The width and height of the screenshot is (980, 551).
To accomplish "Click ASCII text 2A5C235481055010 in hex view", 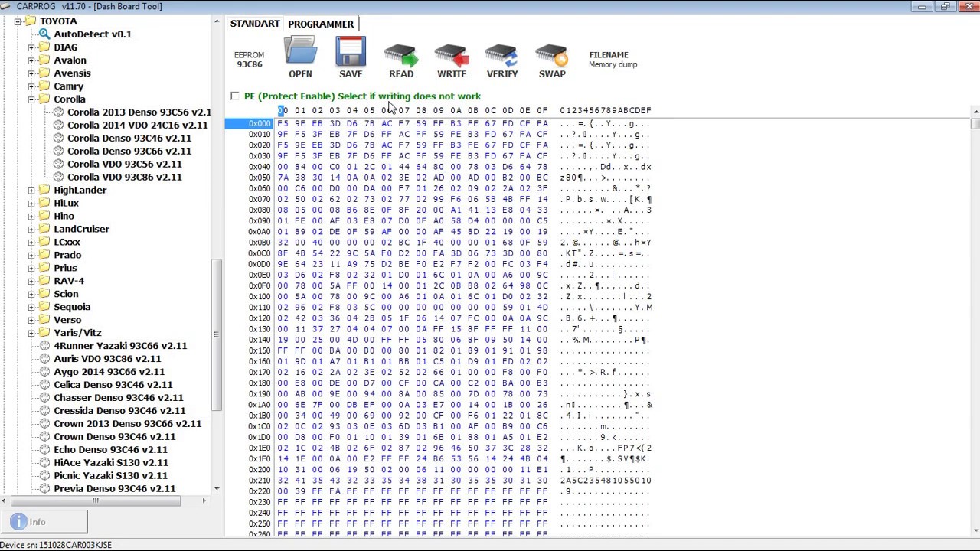I will (606, 481).
